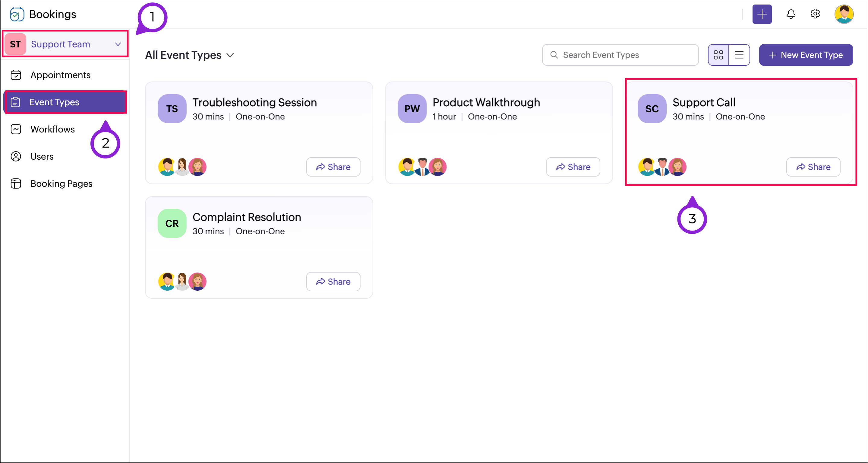This screenshot has width=868, height=463.
Task: Open the Users sidebar section
Action: coord(42,156)
